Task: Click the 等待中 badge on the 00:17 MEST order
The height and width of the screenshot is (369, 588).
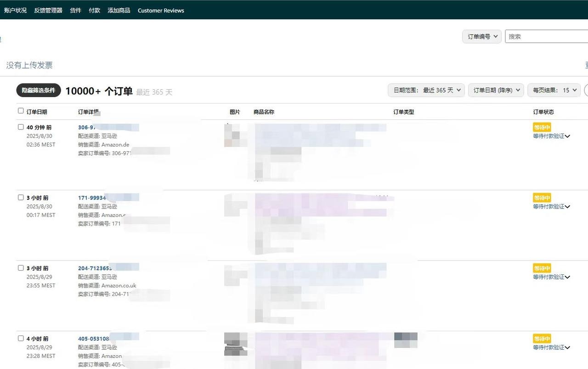Action: (542, 198)
